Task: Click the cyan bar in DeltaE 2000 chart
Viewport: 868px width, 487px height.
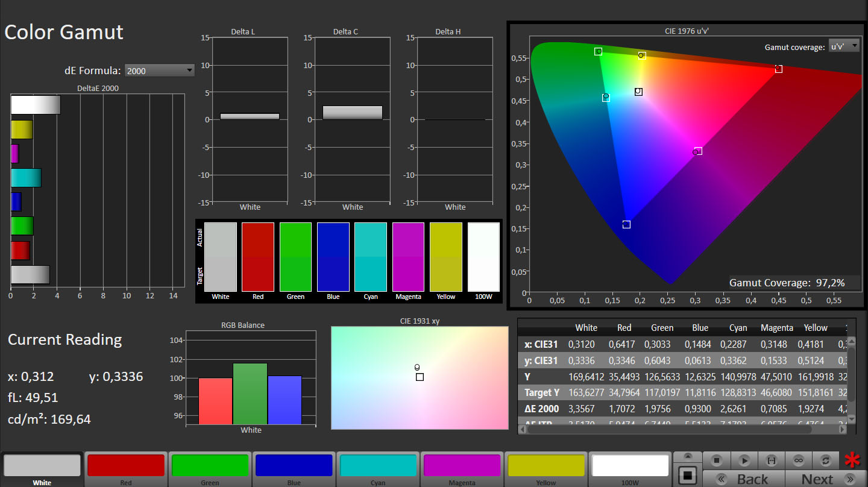Action: point(26,178)
